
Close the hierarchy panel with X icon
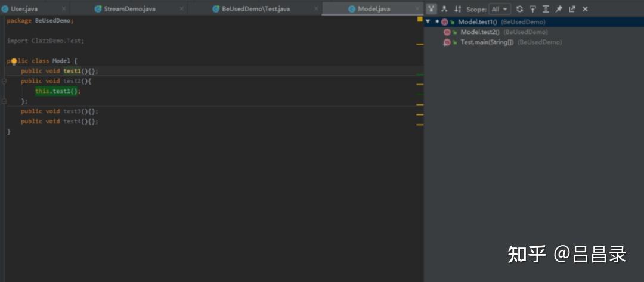pos(585,9)
